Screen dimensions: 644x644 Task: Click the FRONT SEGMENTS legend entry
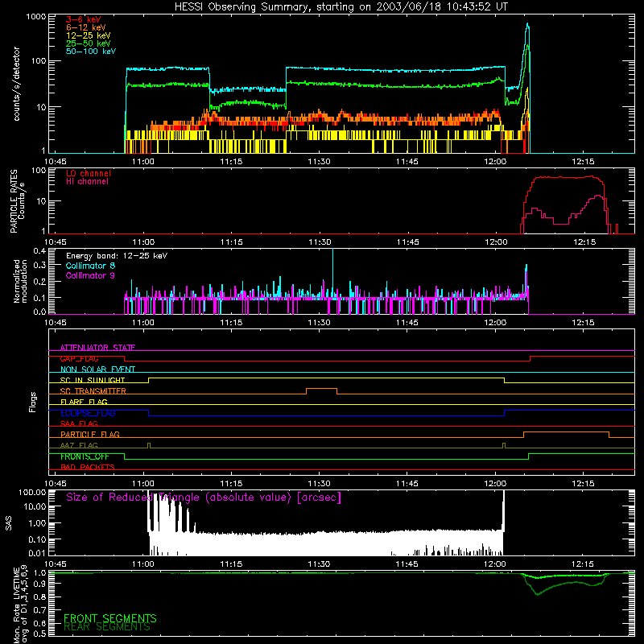coord(110,618)
